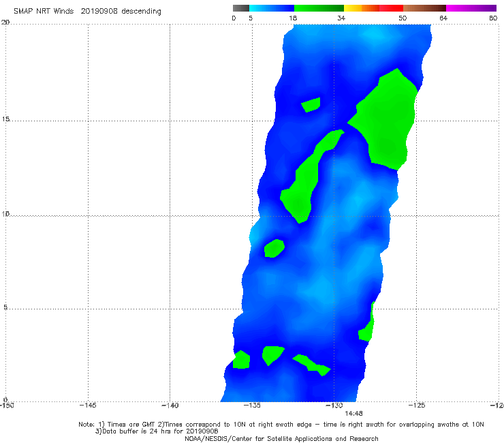Click the longitude axis label '-135'
The image size is (504, 443).
tap(252, 406)
